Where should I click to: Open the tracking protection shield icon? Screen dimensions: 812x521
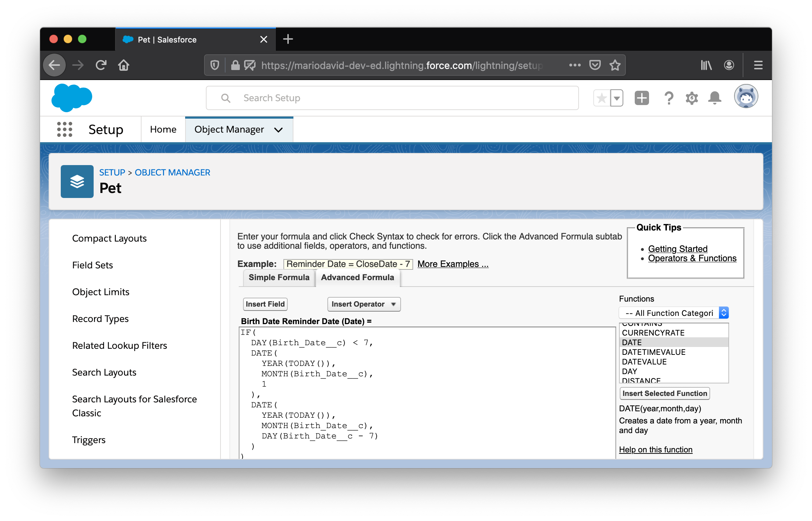[x=214, y=65]
